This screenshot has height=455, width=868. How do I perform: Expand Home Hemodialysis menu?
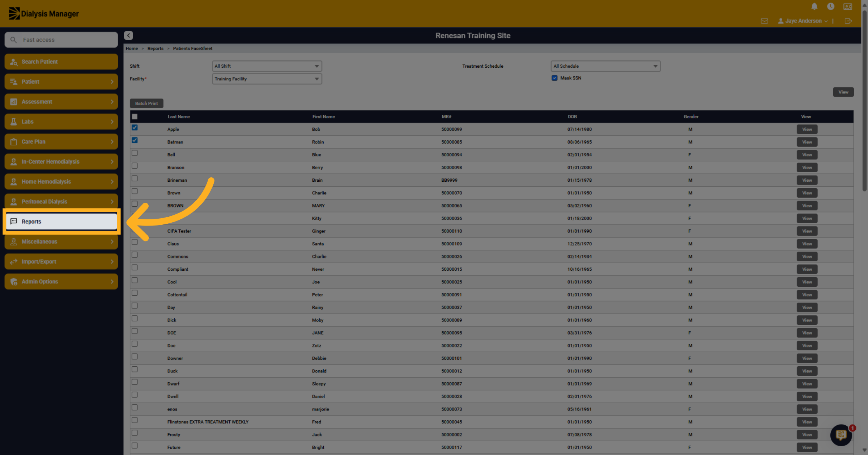pos(61,181)
